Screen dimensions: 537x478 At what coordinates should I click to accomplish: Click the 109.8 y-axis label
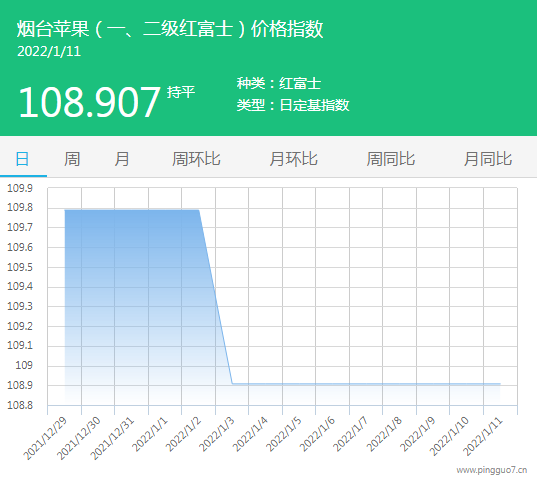20,207
